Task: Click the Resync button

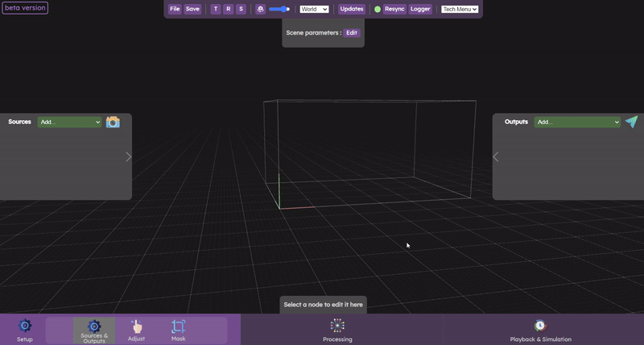Action: click(394, 9)
